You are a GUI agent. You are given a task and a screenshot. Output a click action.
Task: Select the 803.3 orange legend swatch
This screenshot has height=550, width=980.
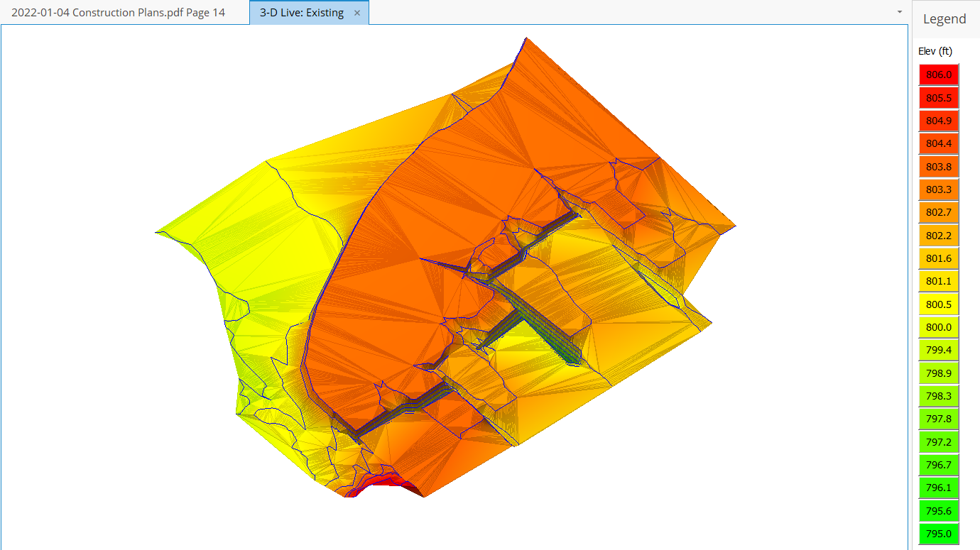pyautogui.click(x=938, y=189)
